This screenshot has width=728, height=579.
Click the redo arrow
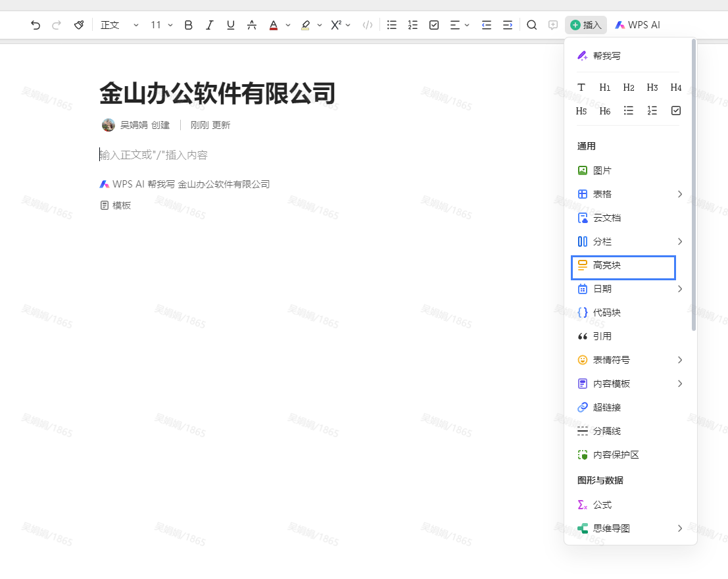click(57, 25)
